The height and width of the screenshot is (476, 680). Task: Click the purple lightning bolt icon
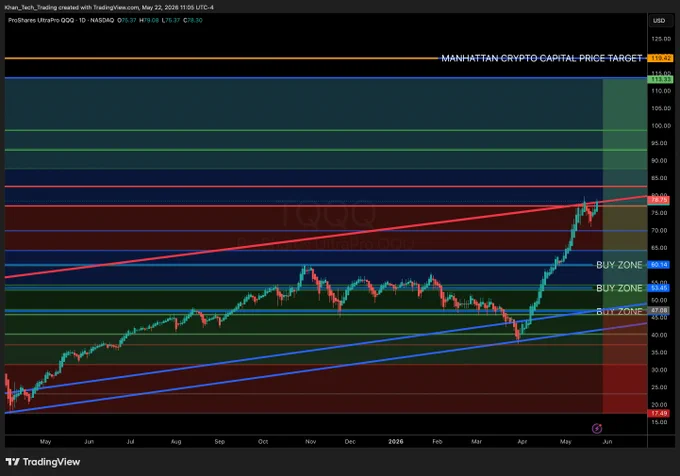tap(597, 429)
